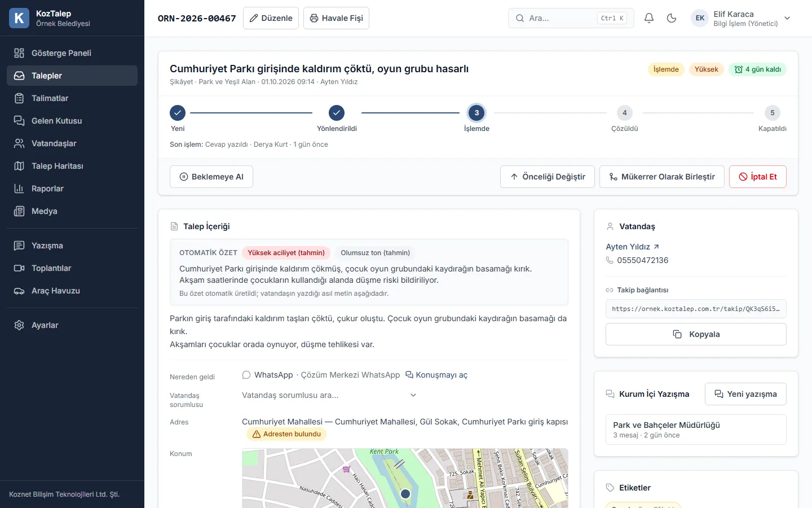This screenshot has width=812, height=508.
Task: Click the Düzenle edit button
Action: pyautogui.click(x=271, y=18)
